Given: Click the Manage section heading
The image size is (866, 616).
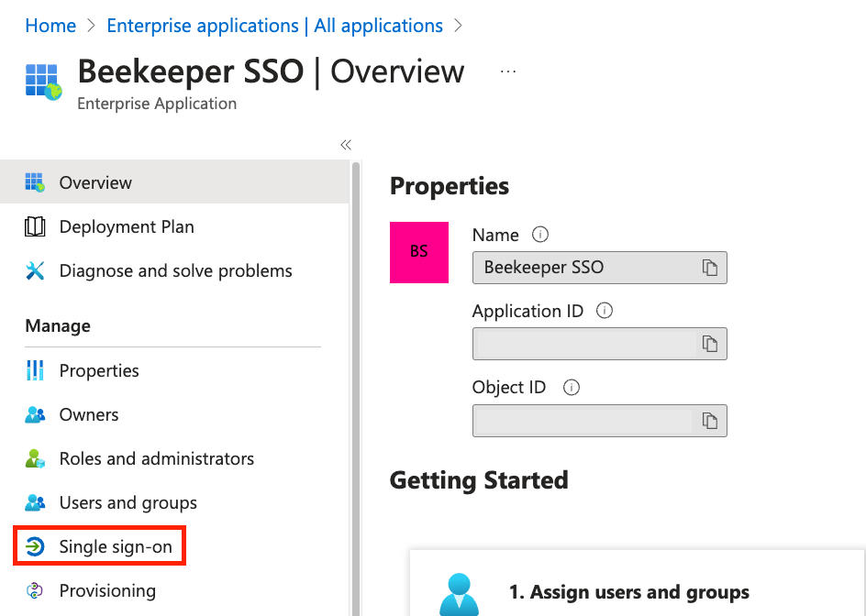Looking at the screenshot, I should (x=58, y=325).
